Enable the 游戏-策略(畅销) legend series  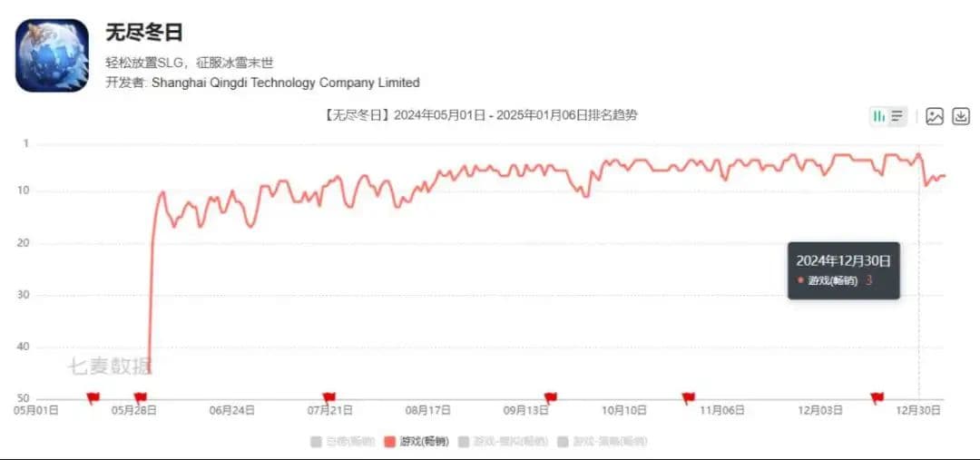tap(604, 442)
